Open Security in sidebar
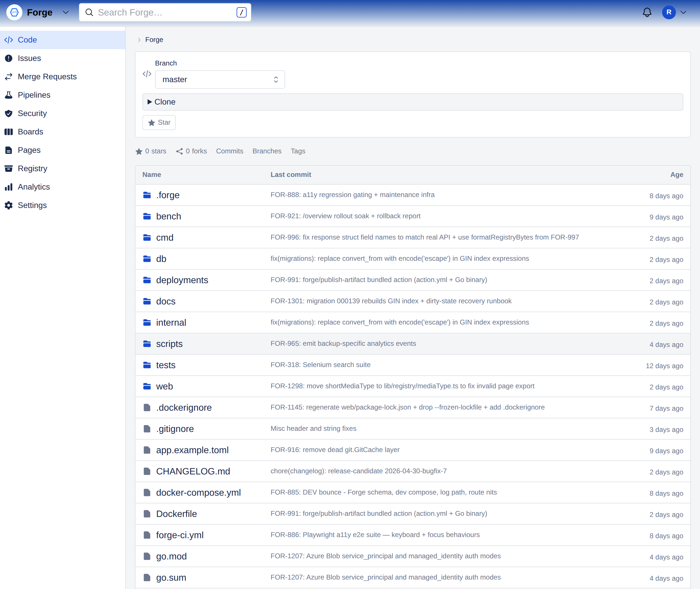This screenshot has width=700, height=589. 63,113
